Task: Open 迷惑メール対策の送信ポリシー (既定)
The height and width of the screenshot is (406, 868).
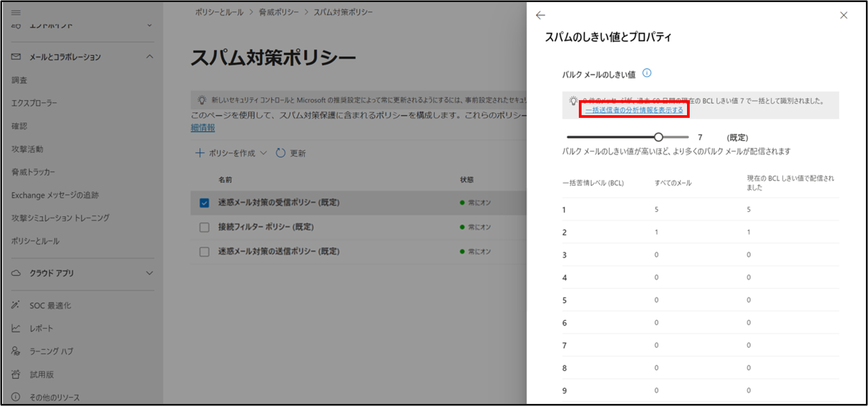Action: point(279,251)
